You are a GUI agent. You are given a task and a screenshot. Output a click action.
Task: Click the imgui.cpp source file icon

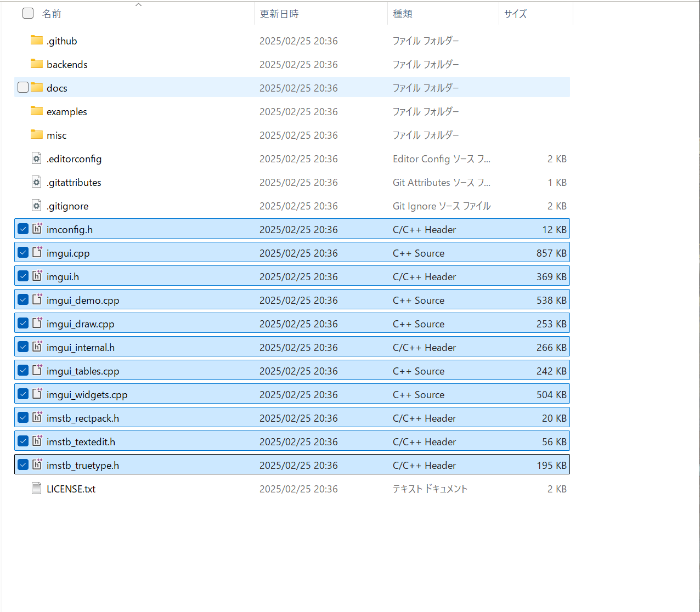click(x=37, y=252)
